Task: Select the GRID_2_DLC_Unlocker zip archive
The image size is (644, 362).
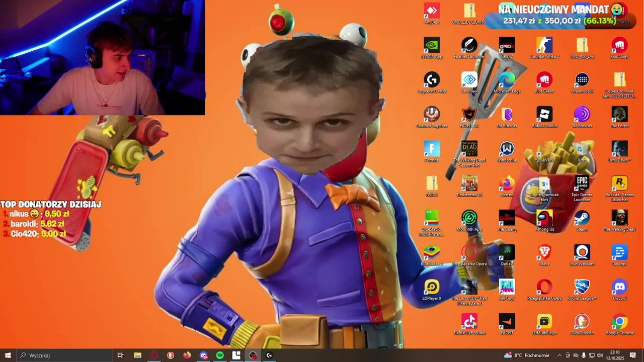Action: click(469, 14)
